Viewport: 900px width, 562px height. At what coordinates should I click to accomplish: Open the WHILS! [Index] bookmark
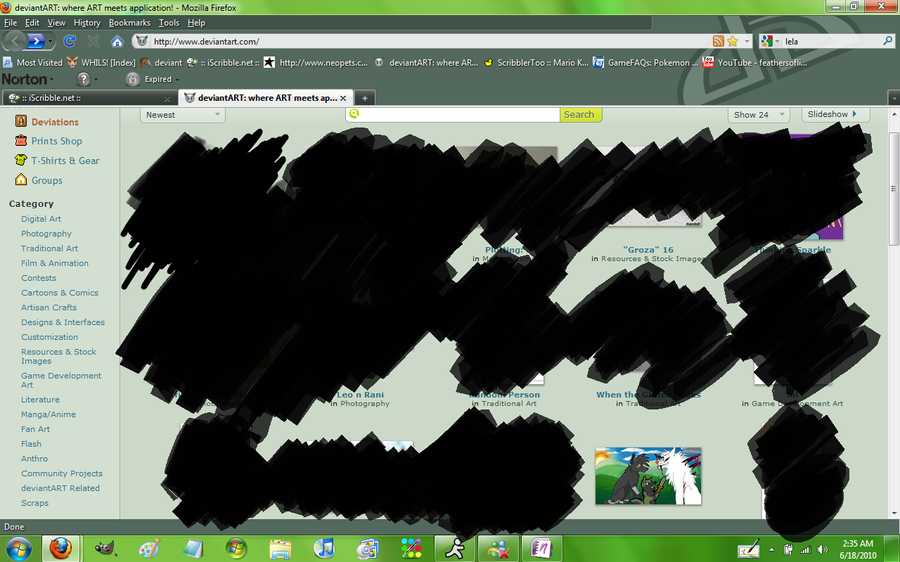click(101, 63)
